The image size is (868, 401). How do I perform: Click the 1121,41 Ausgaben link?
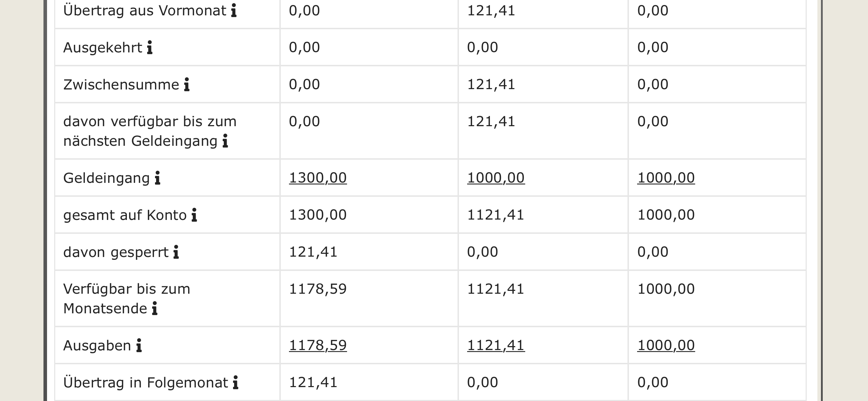click(496, 345)
